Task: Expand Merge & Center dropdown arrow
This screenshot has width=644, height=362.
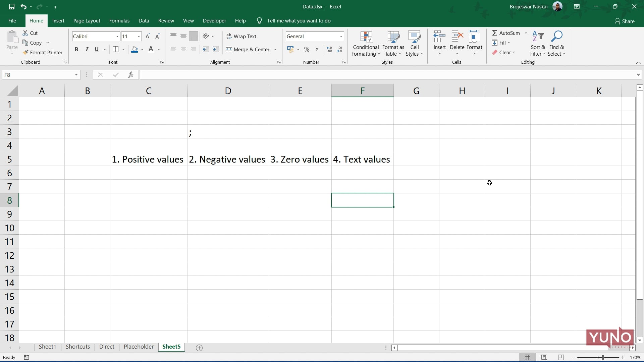Action: (x=275, y=49)
